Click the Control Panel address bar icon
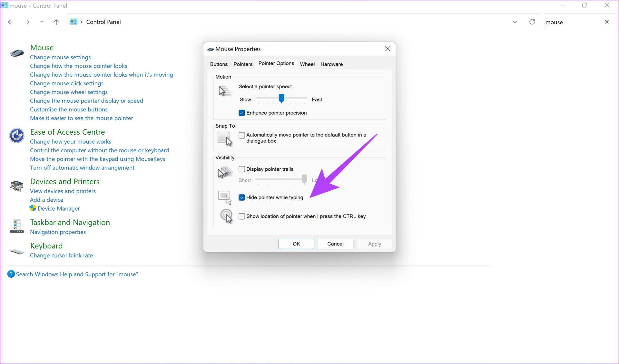This screenshot has height=364, width=619. coord(74,22)
